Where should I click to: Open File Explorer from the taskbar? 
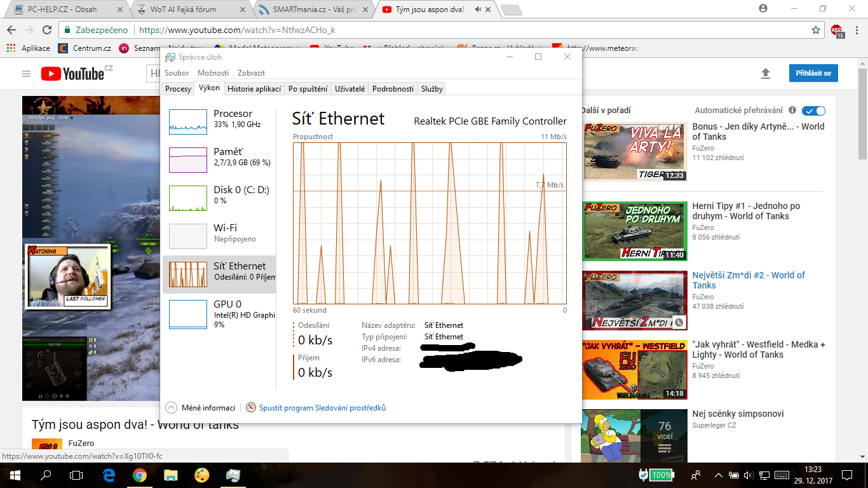click(170, 475)
